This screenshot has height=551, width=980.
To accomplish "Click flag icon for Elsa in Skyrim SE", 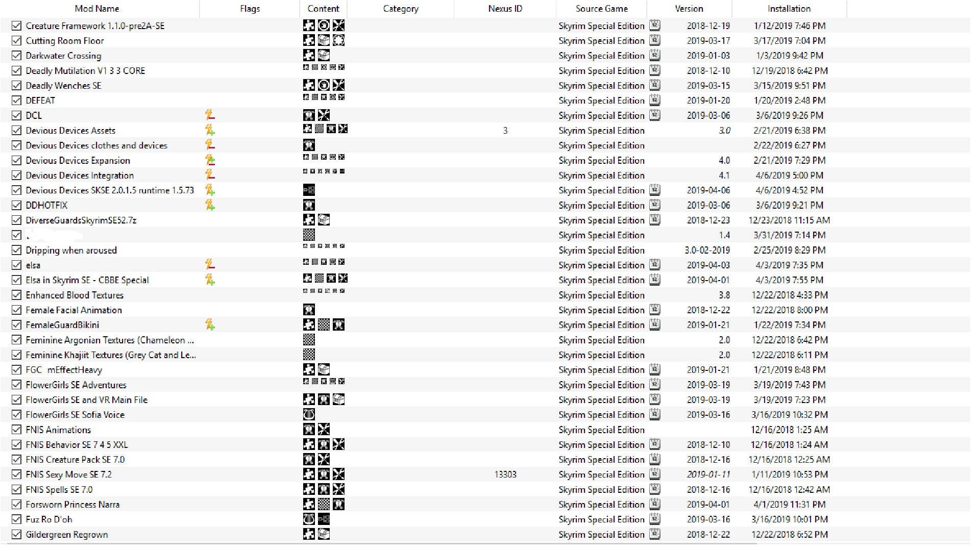I will tap(210, 280).
